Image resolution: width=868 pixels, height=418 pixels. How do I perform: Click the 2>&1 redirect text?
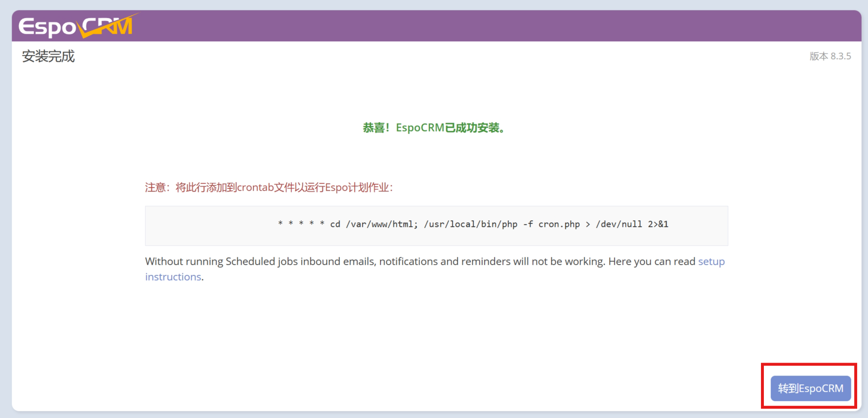point(658,224)
